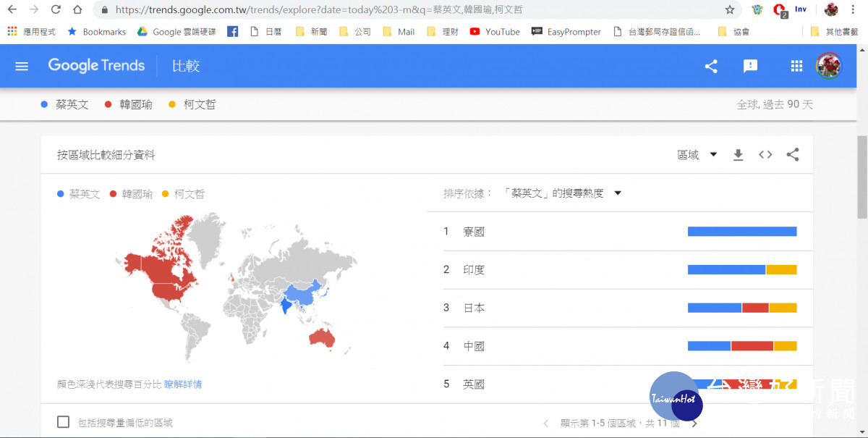Select 印度 in the region ranking
The height and width of the screenshot is (438, 868).
click(474, 270)
